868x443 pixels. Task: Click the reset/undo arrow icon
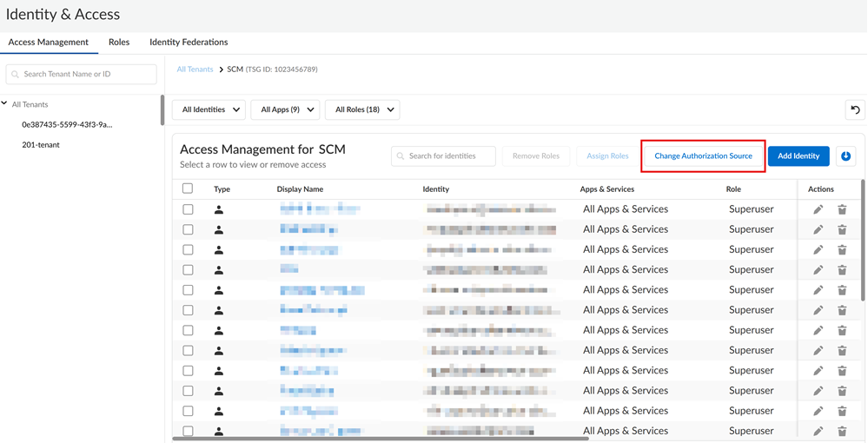(x=855, y=109)
